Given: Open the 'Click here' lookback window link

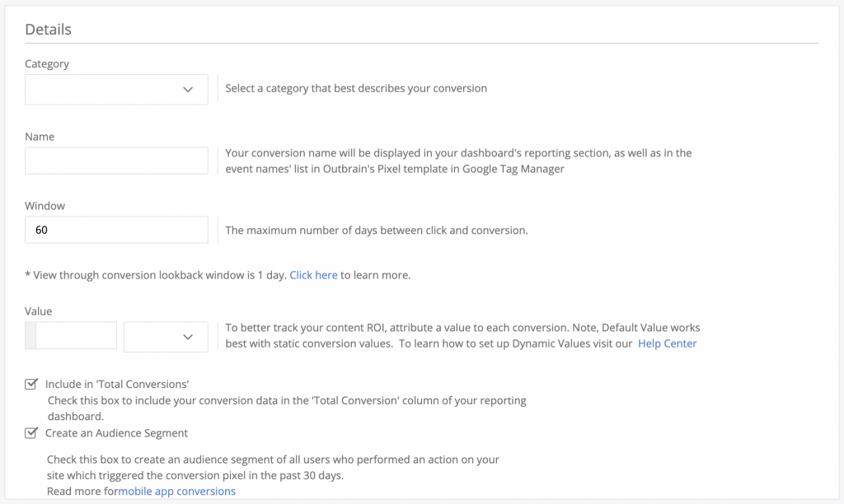Looking at the screenshot, I should point(313,275).
